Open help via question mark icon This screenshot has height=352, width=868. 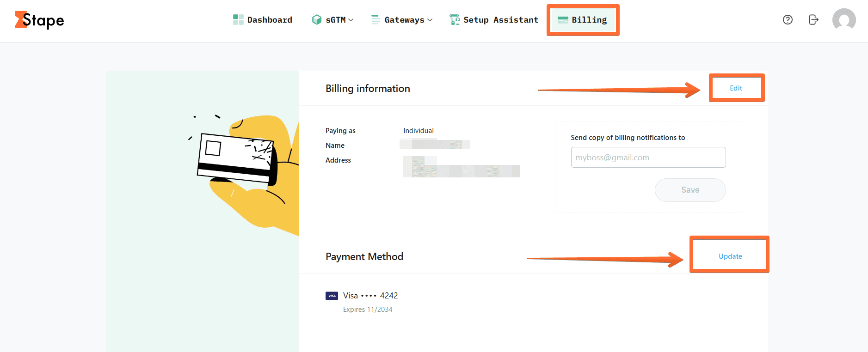click(x=788, y=19)
